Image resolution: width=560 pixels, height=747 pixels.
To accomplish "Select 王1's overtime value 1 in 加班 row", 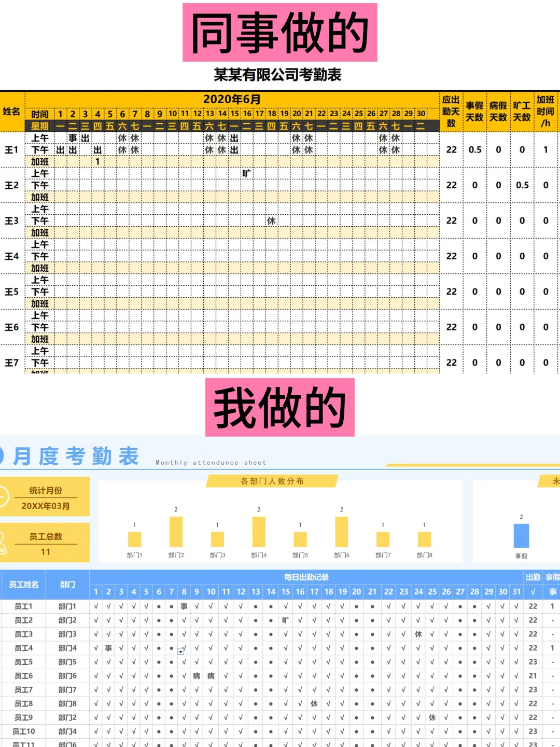I will pyautogui.click(x=96, y=162).
